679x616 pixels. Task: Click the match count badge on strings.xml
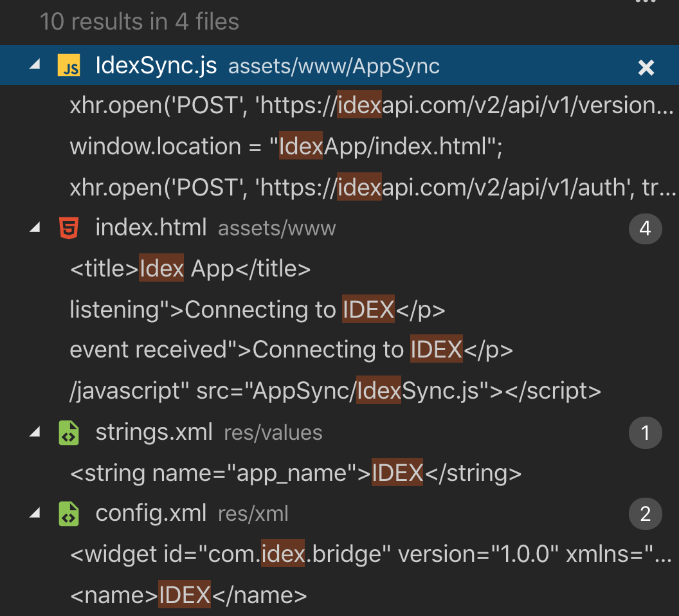click(645, 433)
